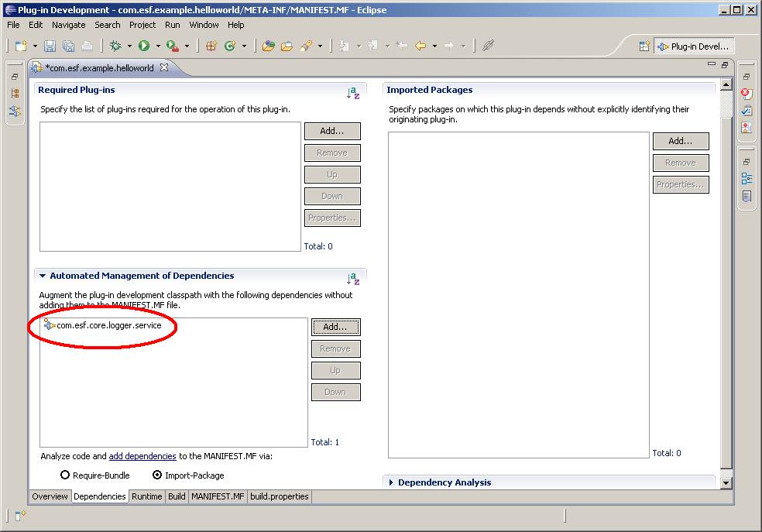Click the Print toolbar icon
Viewport: 762px width, 532px height.
[x=87, y=46]
